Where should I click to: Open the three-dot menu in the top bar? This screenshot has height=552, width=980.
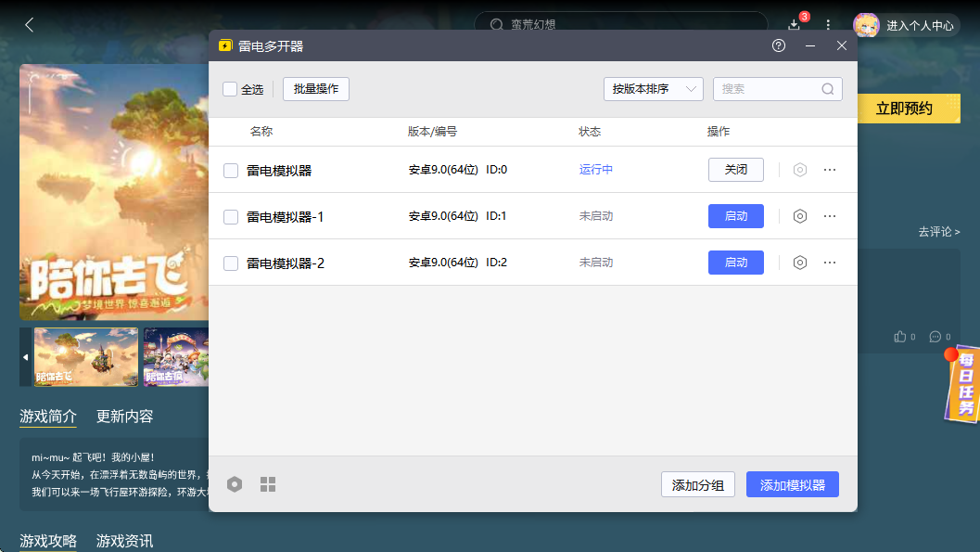pos(828,24)
